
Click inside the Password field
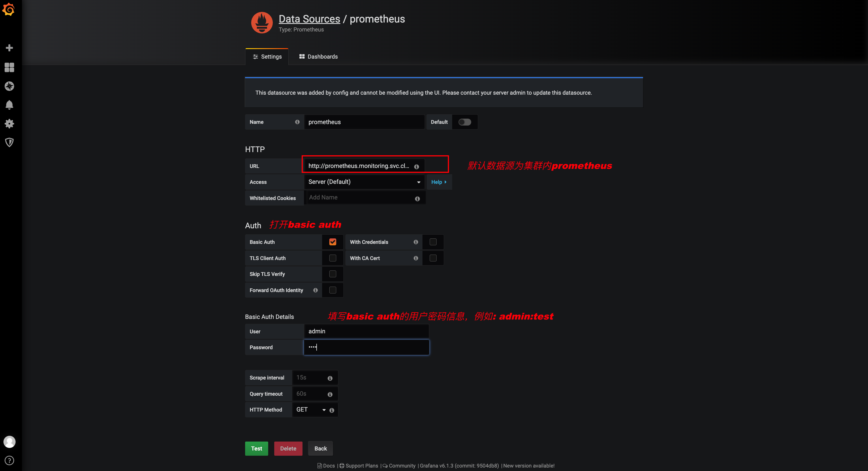pos(366,347)
